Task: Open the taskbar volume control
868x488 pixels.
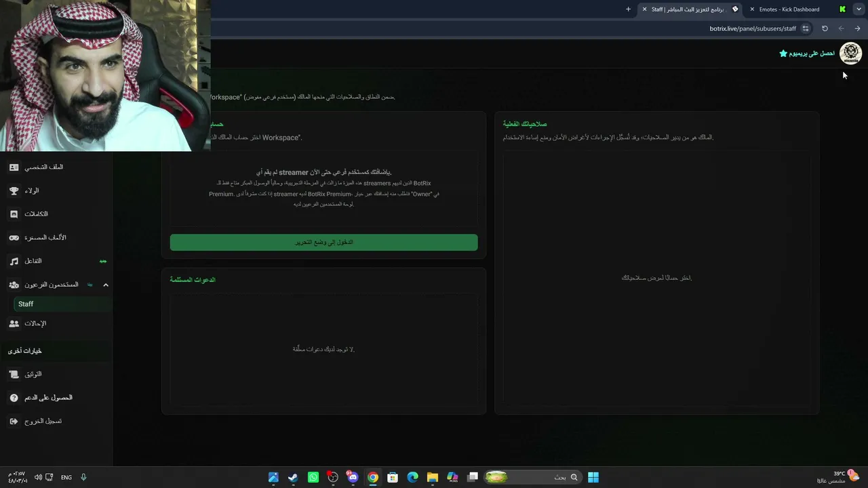Action: [38, 477]
